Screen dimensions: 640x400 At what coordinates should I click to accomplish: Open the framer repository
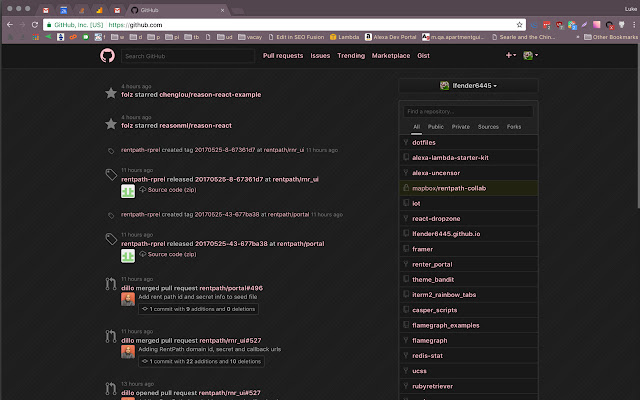[422, 249]
